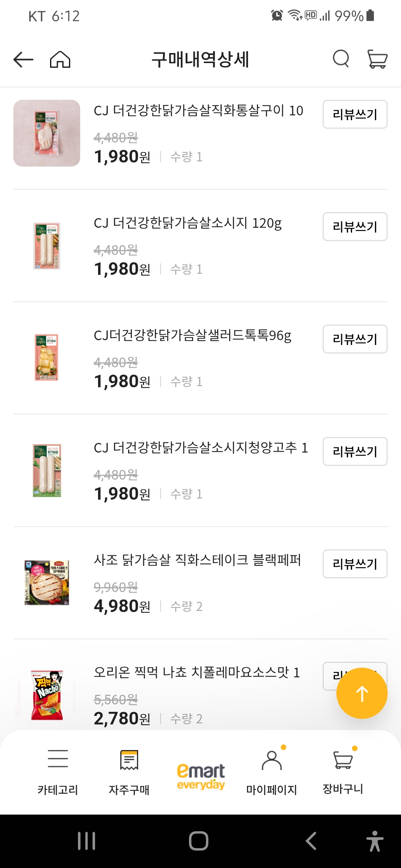The image size is (401, 868).
Task: Write review for 닭가슴살소시지청양고추 item
Action: (355, 451)
